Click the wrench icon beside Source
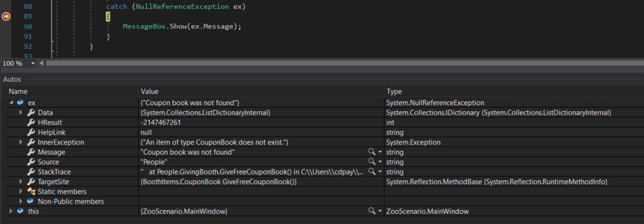 [31, 162]
